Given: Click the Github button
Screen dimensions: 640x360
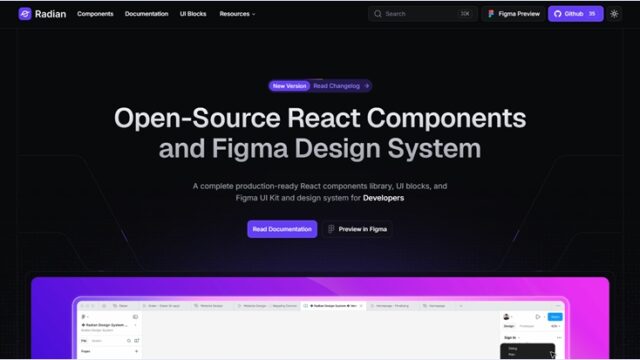Looking at the screenshot, I should point(576,14).
